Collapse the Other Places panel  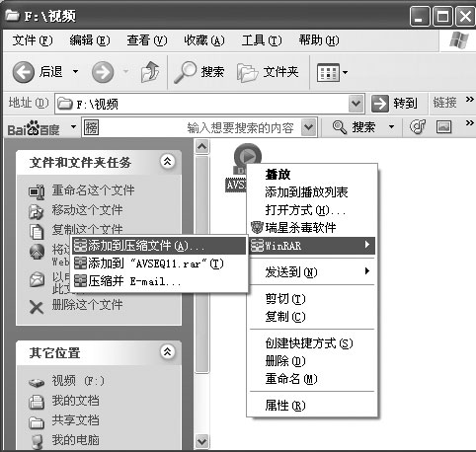click(x=168, y=352)
